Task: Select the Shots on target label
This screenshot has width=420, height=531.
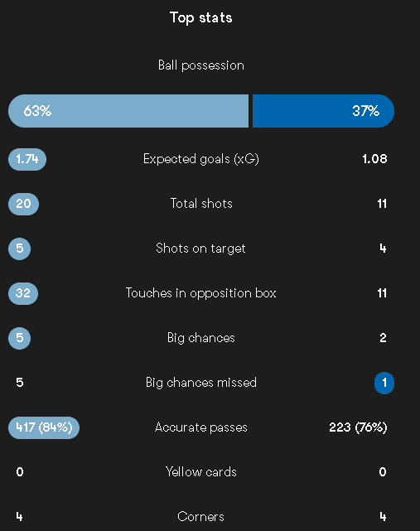Action: tap(200, 249)
